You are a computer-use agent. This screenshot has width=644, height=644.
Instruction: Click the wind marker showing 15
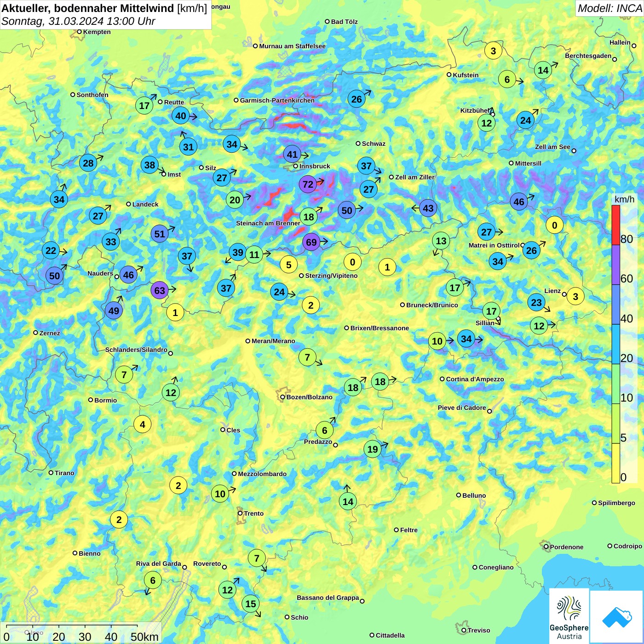tap(251, 604)
